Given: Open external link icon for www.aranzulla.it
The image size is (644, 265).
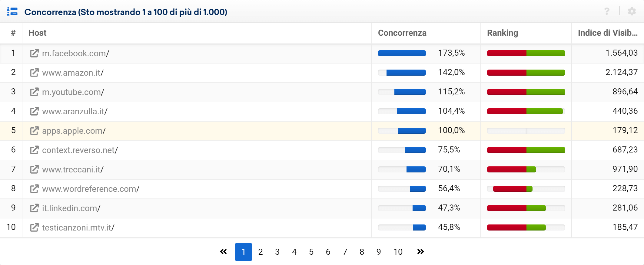Looking at the screenshot, I should click(34, 111).
